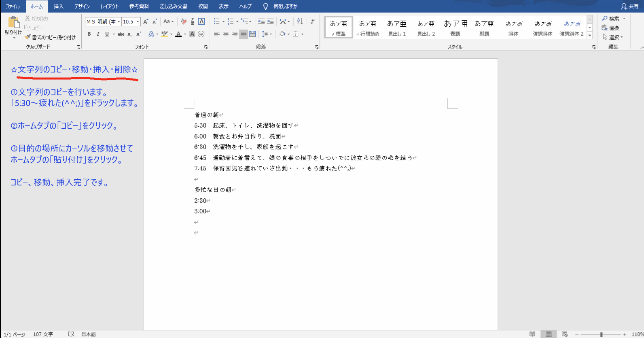Screen dimensions: 644x338
Task: Apply the 見出し 1 heading style
Action: click(396, 28)
